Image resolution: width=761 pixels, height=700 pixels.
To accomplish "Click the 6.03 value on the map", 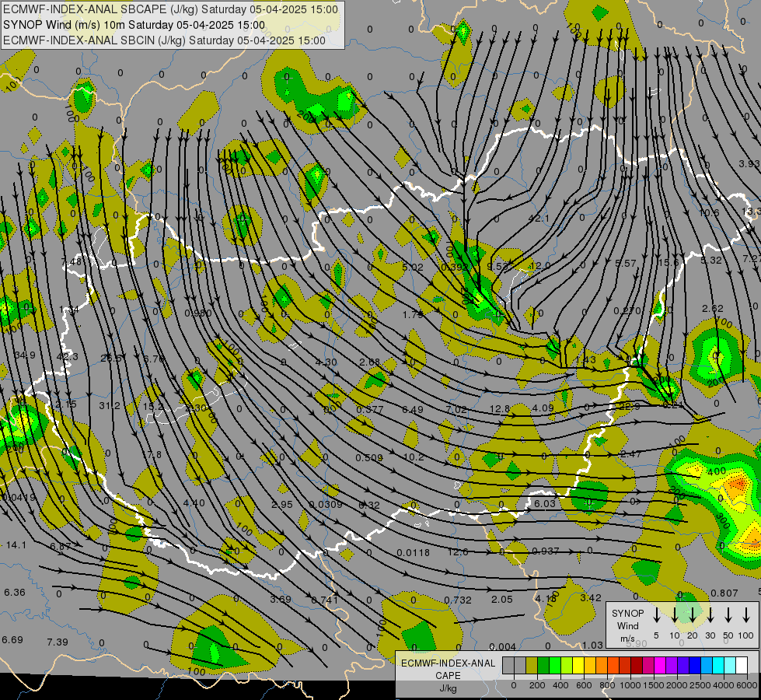I will click(545, 504).
